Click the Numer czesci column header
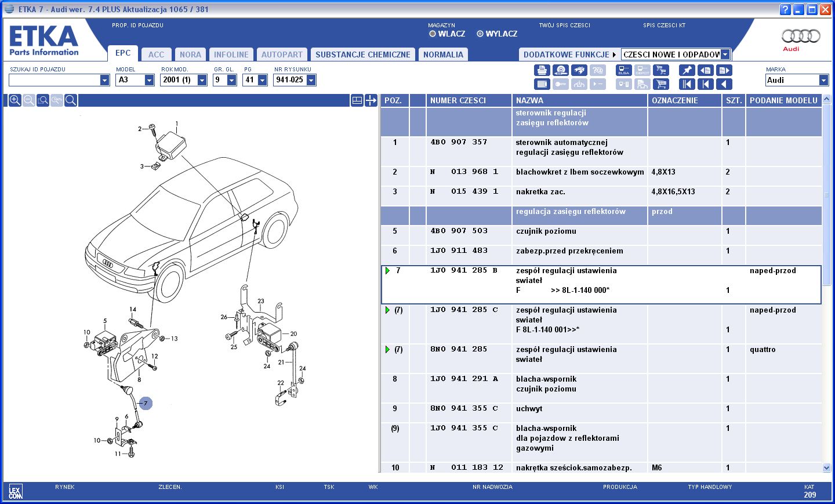This screenshot has width=835, height=504. coord(469,100)
